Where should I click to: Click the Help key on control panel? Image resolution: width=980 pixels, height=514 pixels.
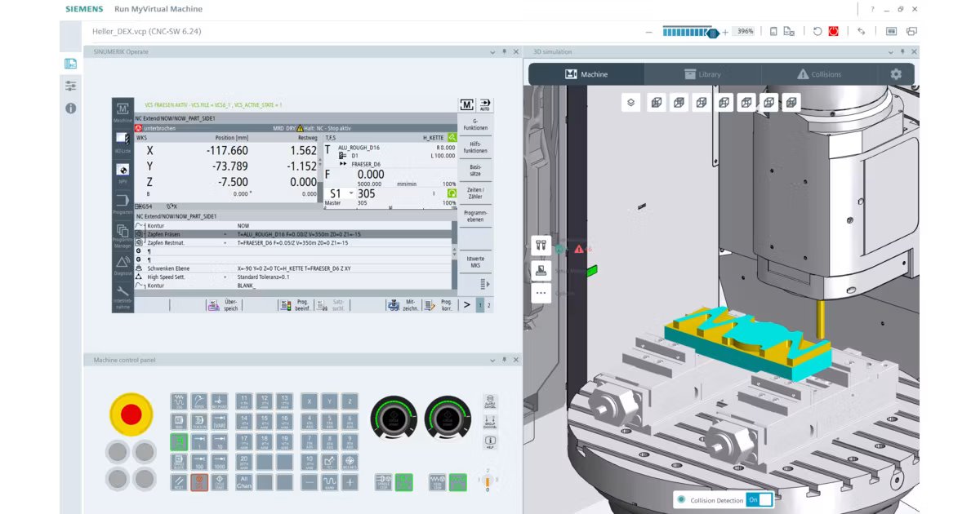[489, 443]
